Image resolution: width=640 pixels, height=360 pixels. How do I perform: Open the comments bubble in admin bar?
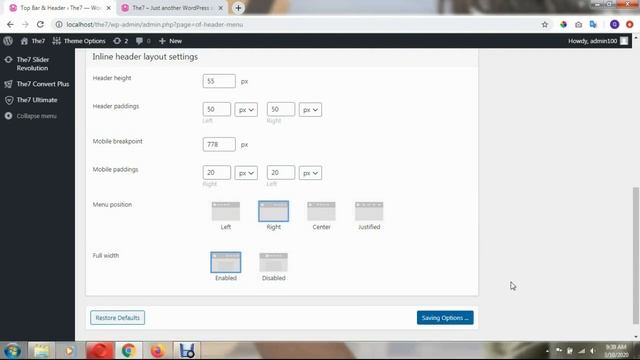click(x=143, y=41)
